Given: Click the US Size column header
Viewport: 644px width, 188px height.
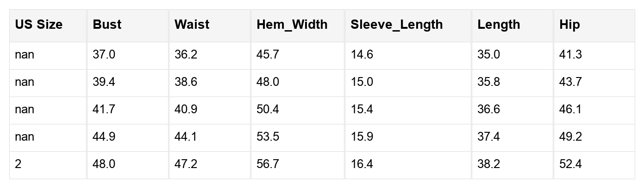Looking at the screenshot, I should [x=38, y=25].
